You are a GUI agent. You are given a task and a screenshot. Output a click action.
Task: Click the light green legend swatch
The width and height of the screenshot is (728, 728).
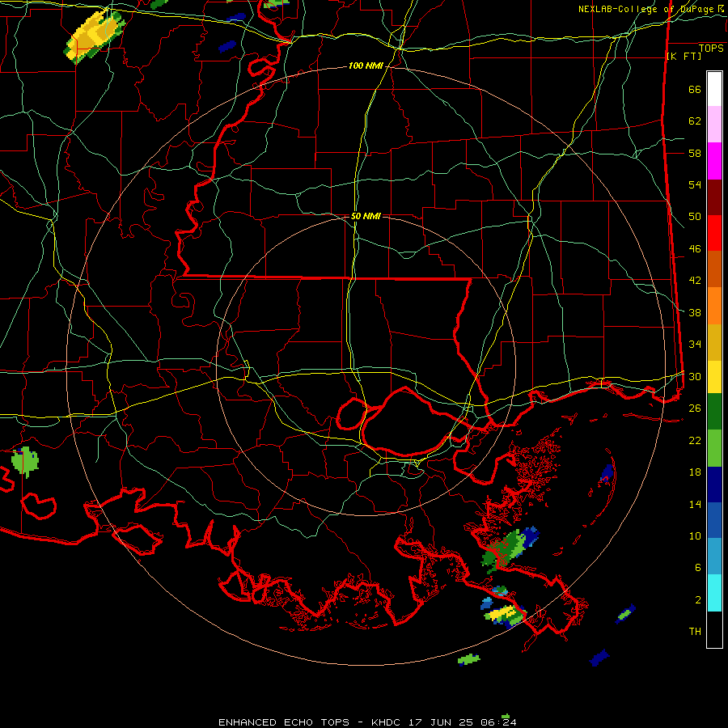(x=714, y=448)
